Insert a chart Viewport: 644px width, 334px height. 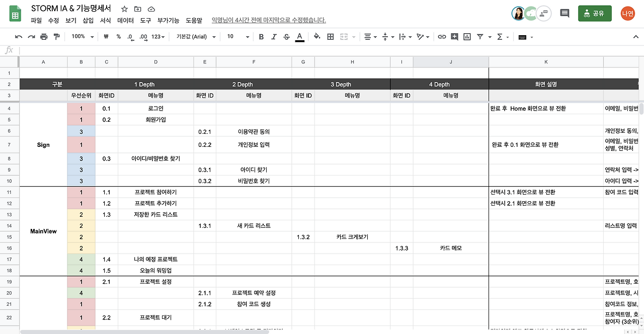(x=467, y=36)
